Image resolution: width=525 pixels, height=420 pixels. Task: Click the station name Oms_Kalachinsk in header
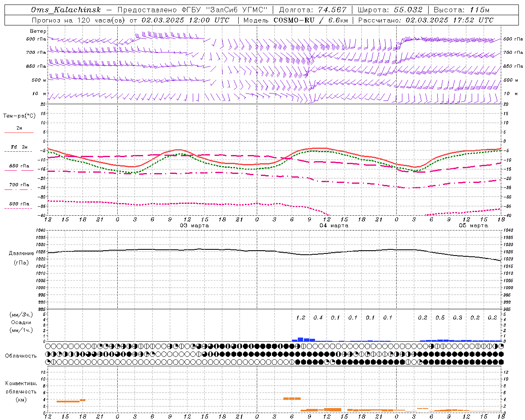(x=66, y=10)
